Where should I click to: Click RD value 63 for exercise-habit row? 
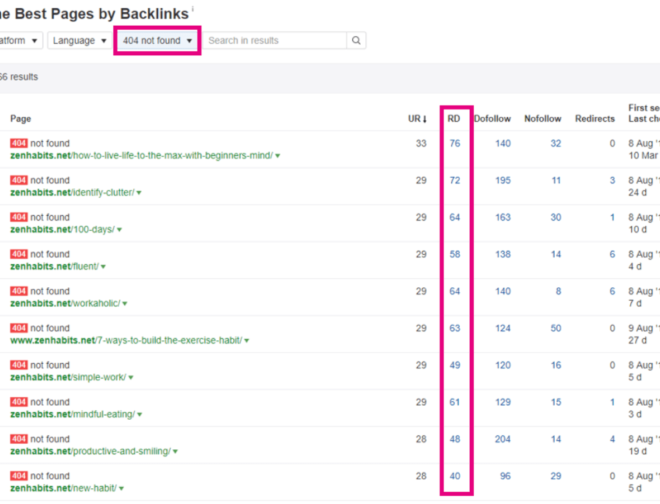455,328
